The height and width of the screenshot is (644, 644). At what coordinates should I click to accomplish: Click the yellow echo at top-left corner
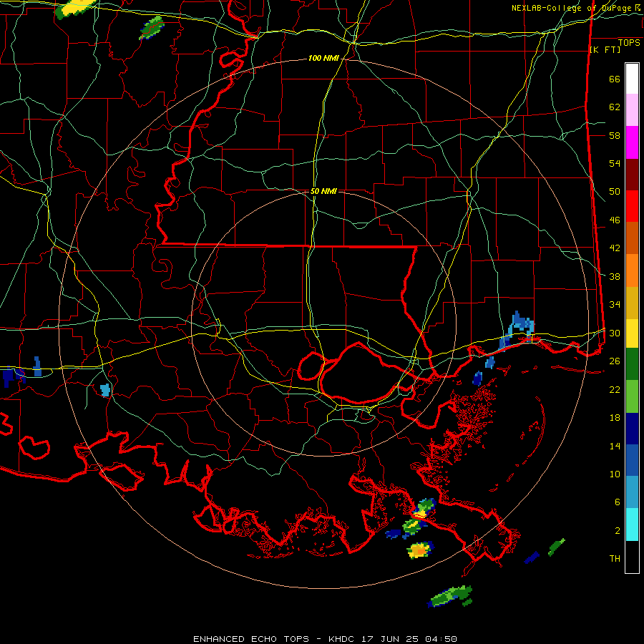point(76,8)
